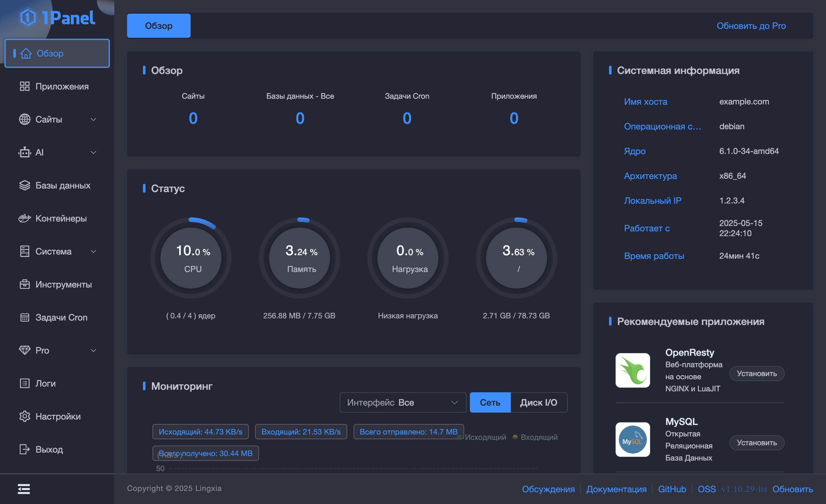
Task: Click the Нагрузка gauge
Action: click(408, 258)
